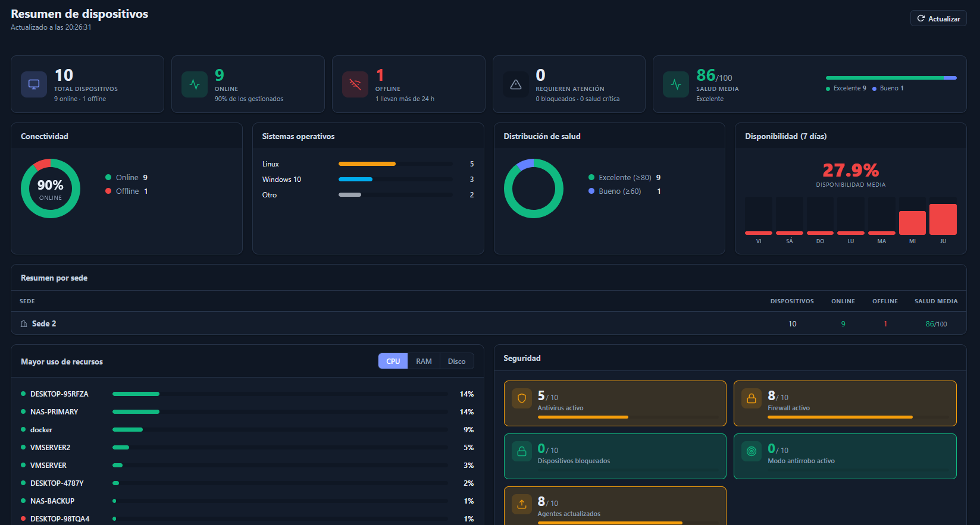
Task: Click the heartbeat icon in Salud Media card
Action: (676, 84)
